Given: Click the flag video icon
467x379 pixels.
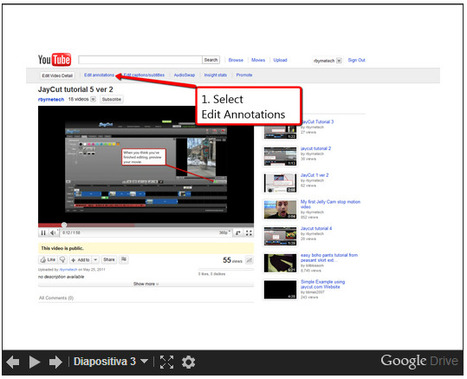Looking at the screenshot, I should [x=124, y=260].
